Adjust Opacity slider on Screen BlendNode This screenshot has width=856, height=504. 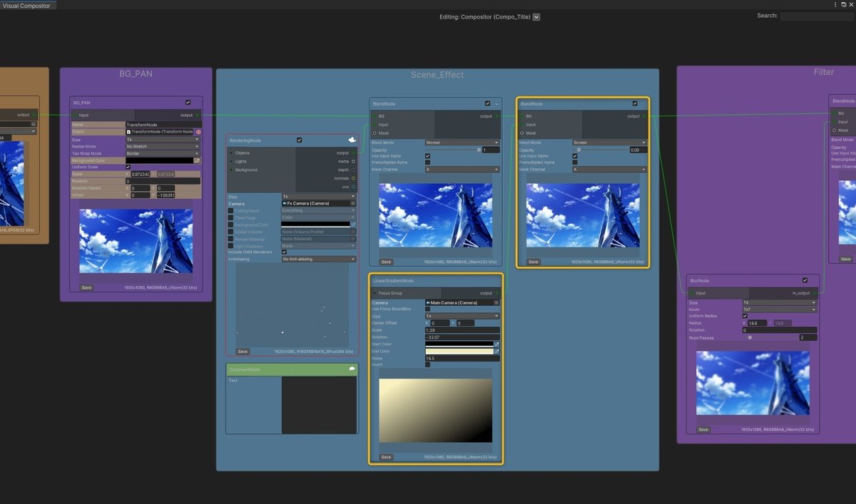[599, 150]
